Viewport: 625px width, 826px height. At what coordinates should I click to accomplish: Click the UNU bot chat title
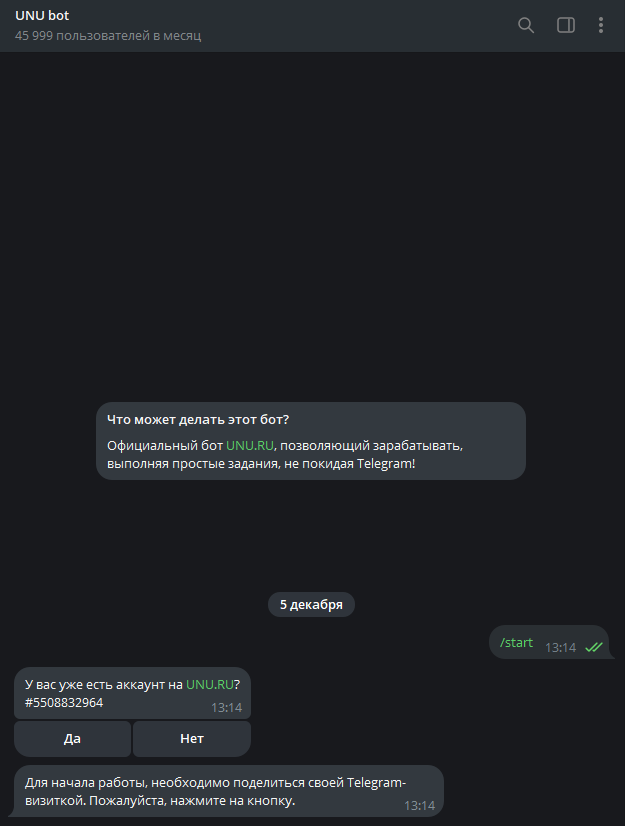[42, 16]
